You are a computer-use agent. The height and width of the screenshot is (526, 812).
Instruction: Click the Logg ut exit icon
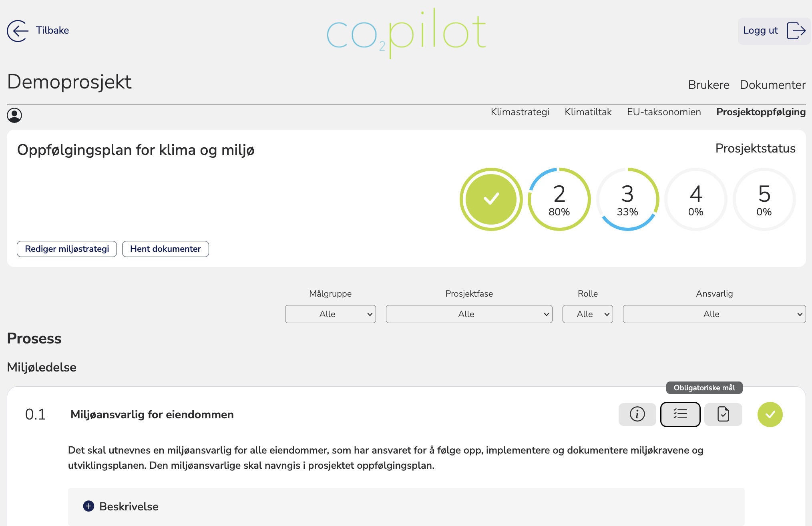796,31
